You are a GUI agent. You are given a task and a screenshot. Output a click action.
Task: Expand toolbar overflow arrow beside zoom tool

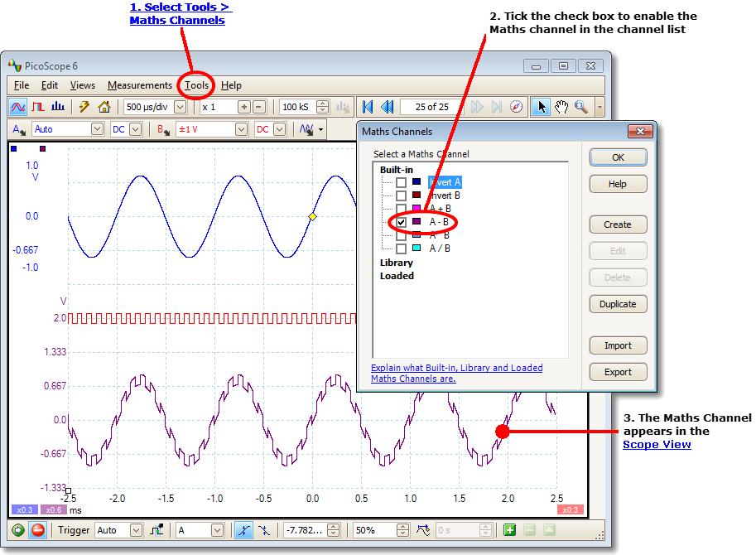pos(600,107)
